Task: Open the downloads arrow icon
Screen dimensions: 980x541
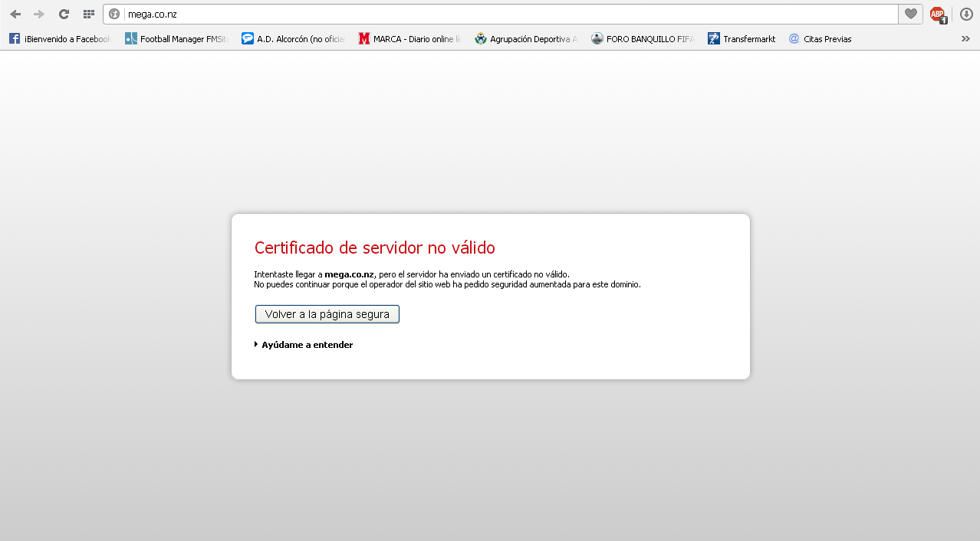Action: (x=966, y=14)
